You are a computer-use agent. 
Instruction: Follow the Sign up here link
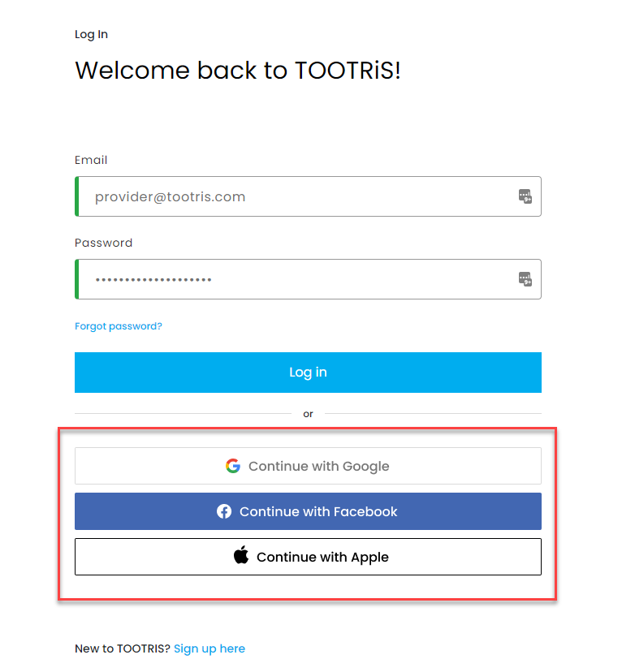pyautogui.click(x=210, y=648)
